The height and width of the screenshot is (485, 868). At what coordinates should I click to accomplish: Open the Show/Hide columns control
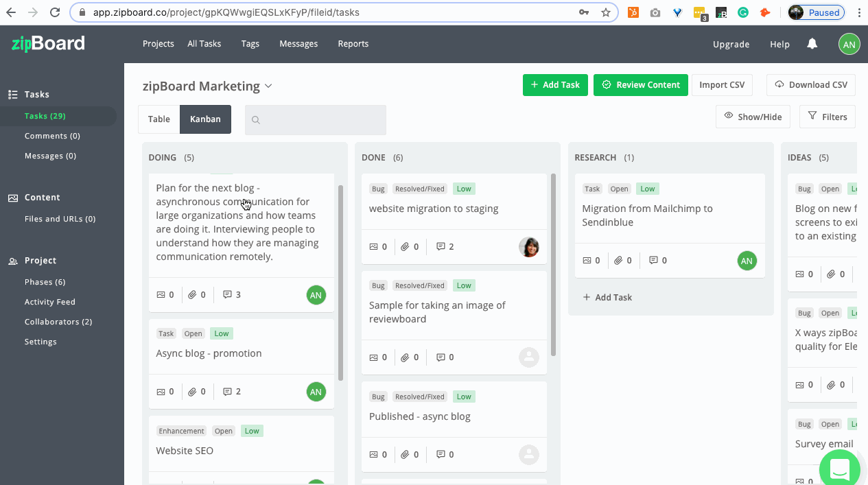[753, 117]
